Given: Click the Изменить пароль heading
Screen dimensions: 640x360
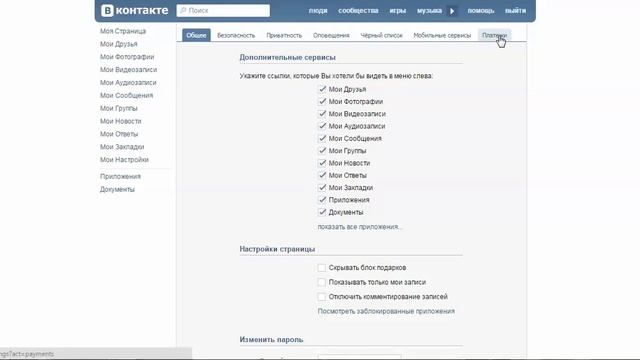Looking at the screenshot, I should point(271,340).
